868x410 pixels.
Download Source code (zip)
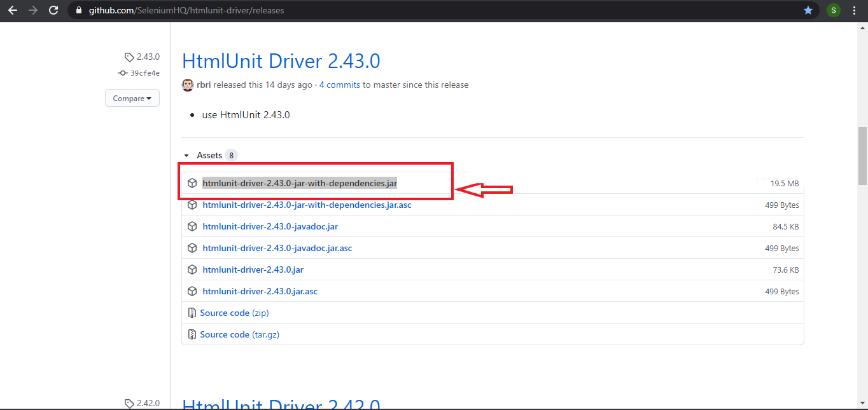234,313
